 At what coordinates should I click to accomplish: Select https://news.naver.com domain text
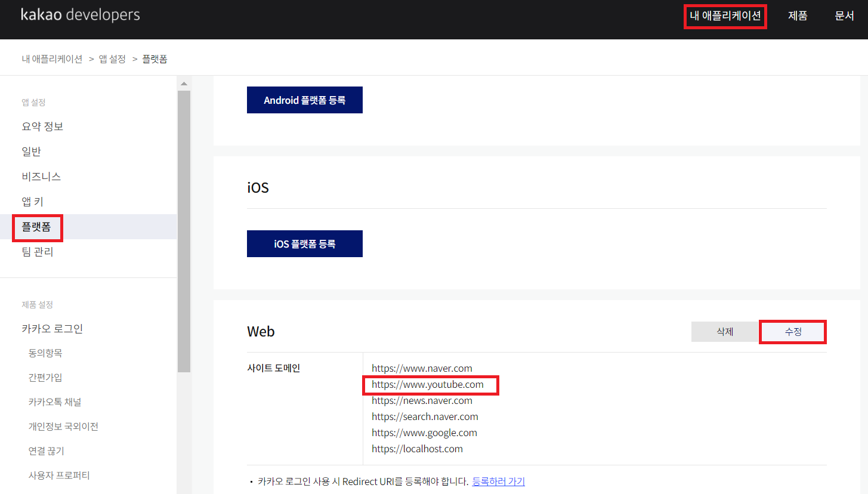coord(422,401)
